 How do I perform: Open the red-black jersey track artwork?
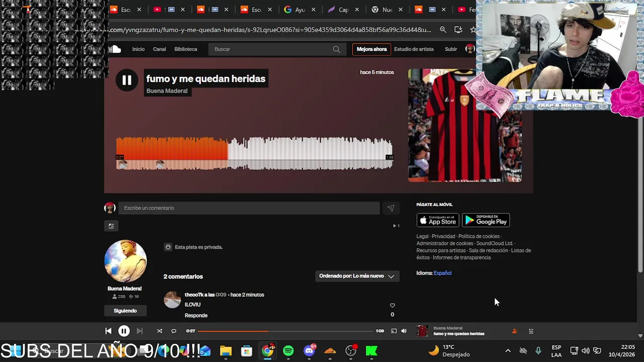[x=465, y=125]
